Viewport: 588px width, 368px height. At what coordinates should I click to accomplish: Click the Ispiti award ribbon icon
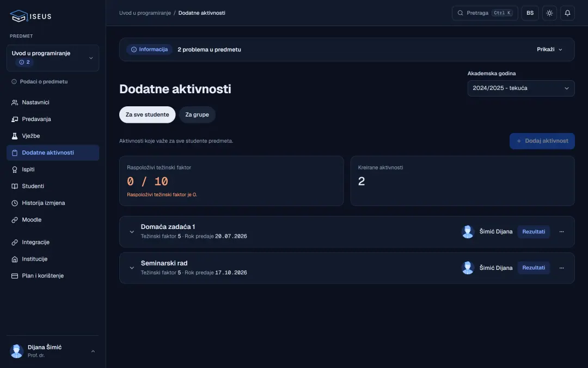click(x=15, y=170)
